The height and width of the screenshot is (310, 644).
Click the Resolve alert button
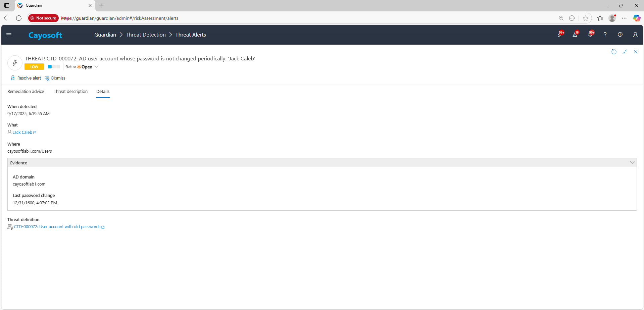point(26,78)
